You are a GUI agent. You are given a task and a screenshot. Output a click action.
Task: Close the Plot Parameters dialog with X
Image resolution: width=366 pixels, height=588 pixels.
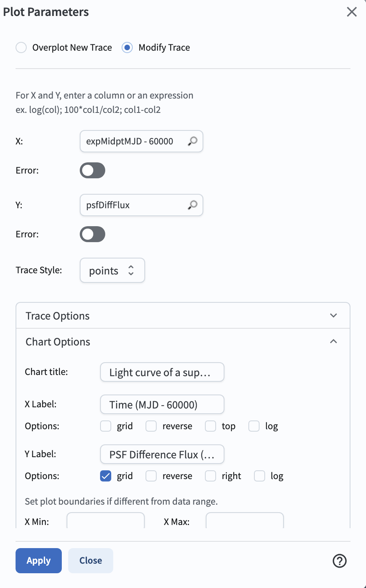point(352,12)
